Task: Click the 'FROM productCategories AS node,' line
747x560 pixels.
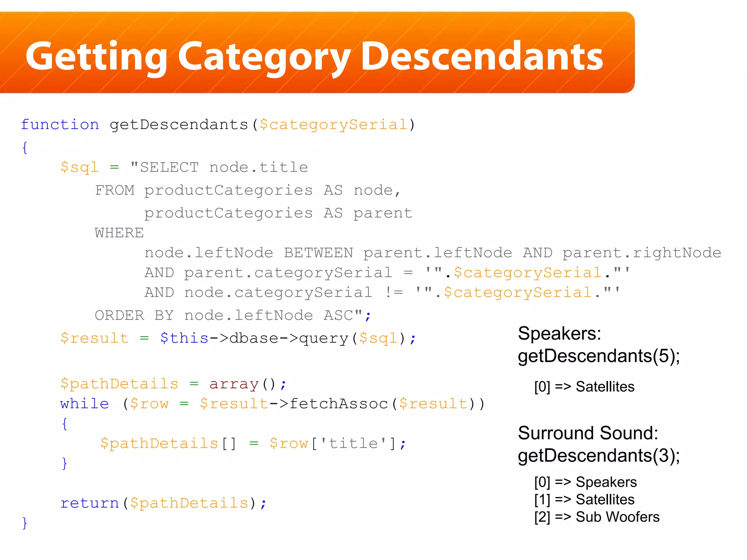Action: point(248,190)
